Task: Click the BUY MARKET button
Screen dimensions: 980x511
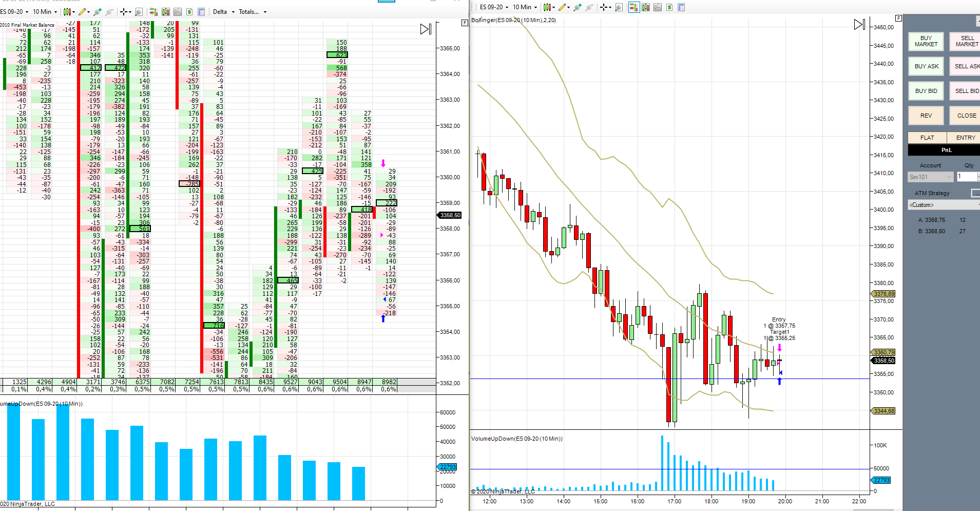Action: 926,41
